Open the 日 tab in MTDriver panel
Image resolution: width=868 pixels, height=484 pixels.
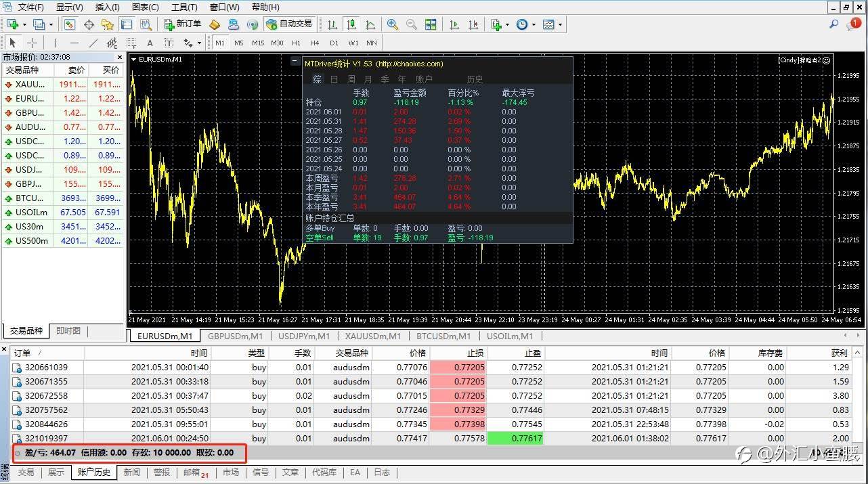tap(334, 79)
